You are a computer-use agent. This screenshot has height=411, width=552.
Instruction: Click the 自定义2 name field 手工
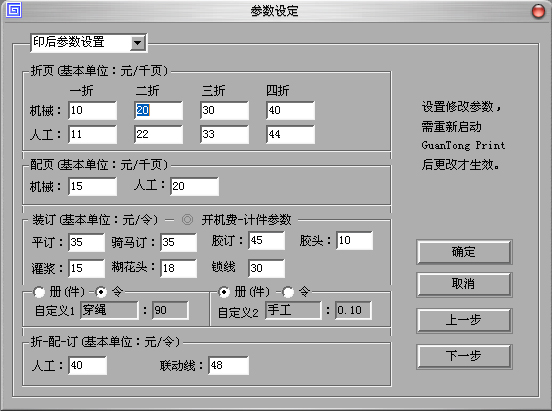293,310
